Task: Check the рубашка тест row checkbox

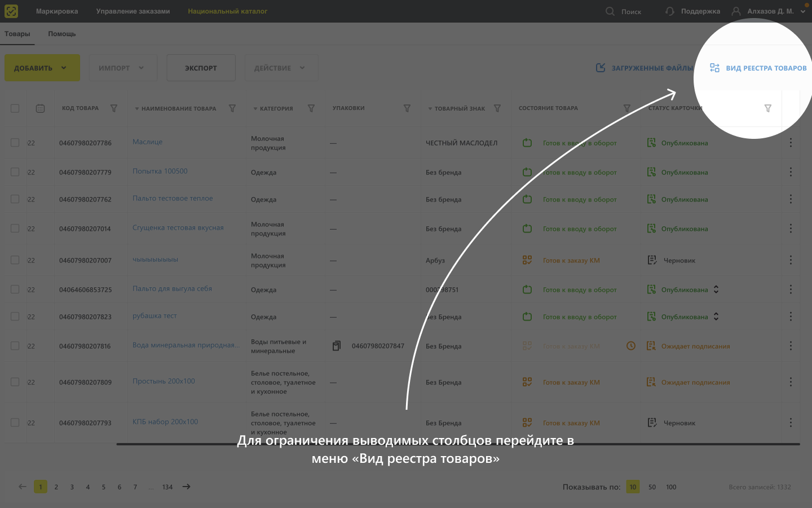Action: pos(15,317)
